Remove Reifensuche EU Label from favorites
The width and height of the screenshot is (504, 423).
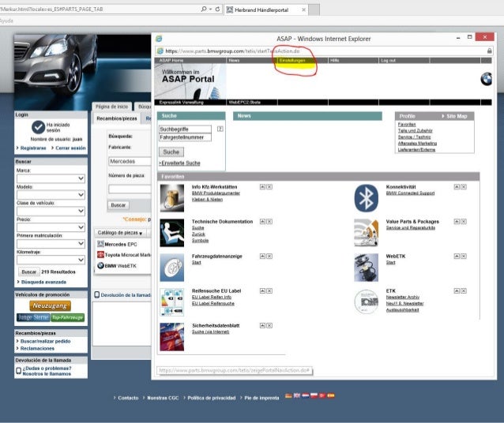point(269,291)
